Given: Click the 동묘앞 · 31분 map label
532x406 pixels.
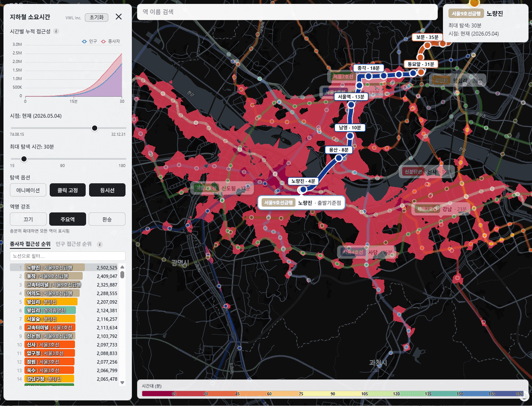Looking at the screenshot, I should coord(421,64).
